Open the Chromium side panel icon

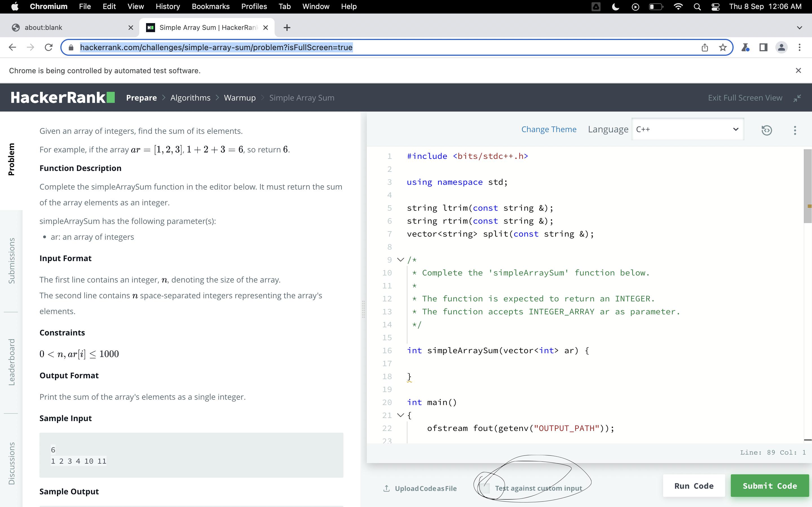(x=763, y=48)
